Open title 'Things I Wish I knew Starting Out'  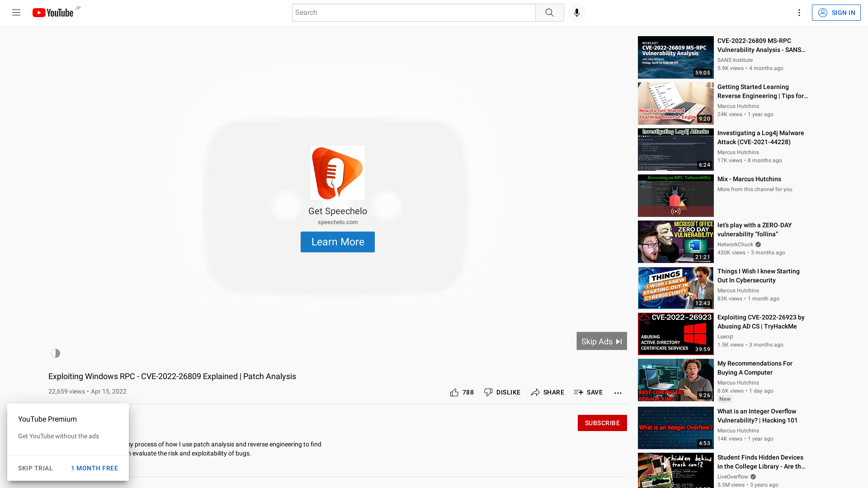point(759,276)
